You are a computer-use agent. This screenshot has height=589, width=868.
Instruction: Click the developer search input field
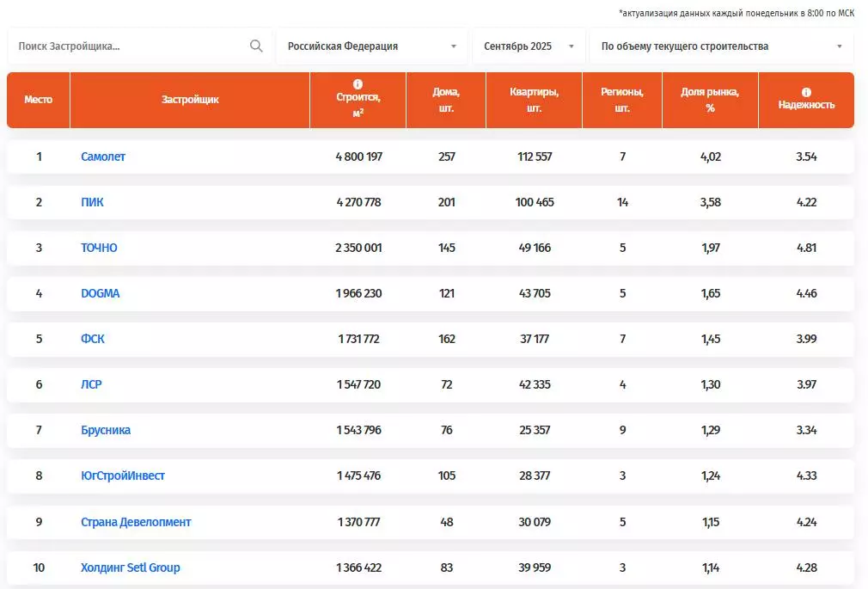(129, 46)
